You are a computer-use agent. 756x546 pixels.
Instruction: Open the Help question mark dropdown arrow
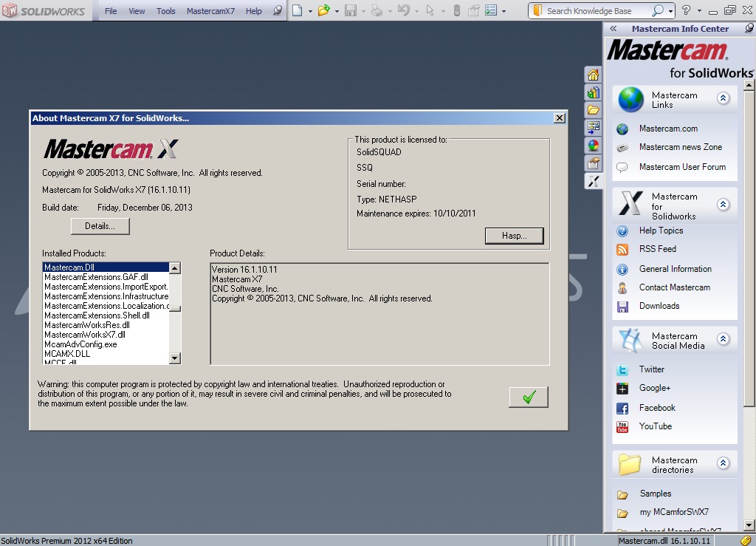click(x=699, y=10)
